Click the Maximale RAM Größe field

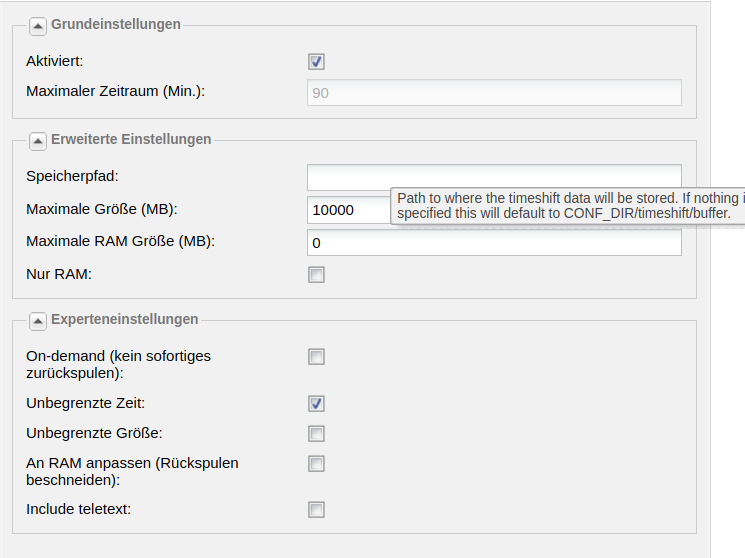[494, 243]
